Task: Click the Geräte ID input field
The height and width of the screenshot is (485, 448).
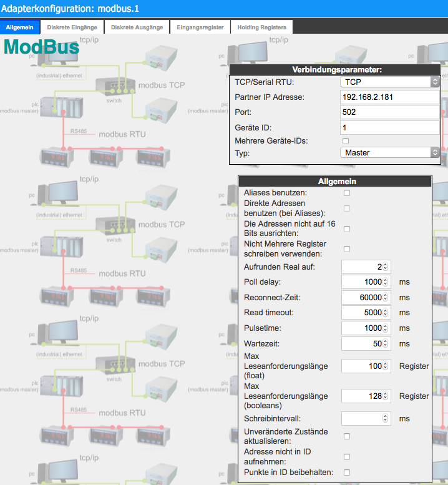Action: (x=389, y=127)
